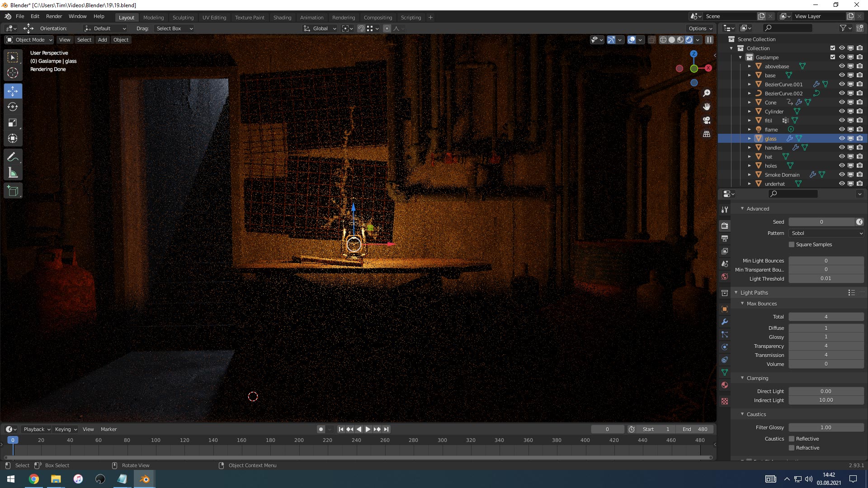This screenshot has width=868, height=488.
Task: Open the Particle properties tab
Action: click(725, 334)
